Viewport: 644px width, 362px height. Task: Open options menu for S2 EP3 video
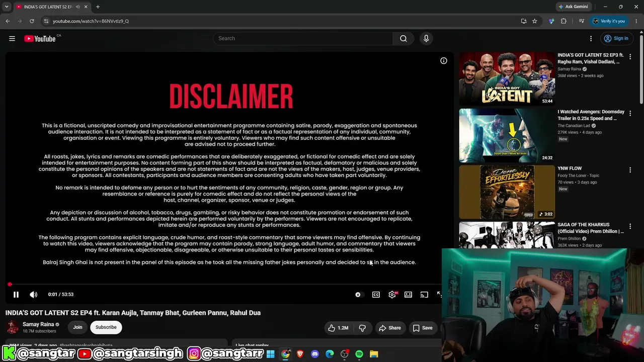pos(630,57)
